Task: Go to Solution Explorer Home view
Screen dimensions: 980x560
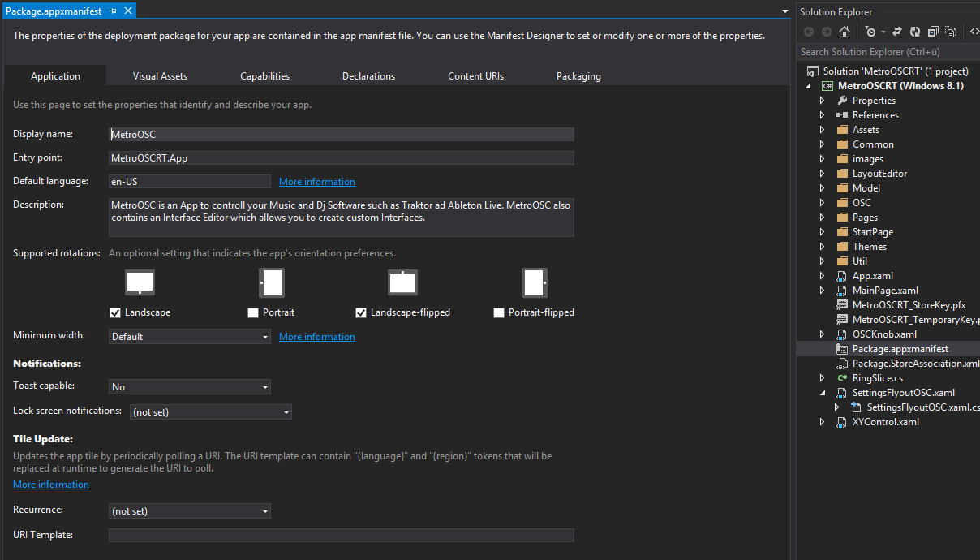Action: click(x=845, y=32)
